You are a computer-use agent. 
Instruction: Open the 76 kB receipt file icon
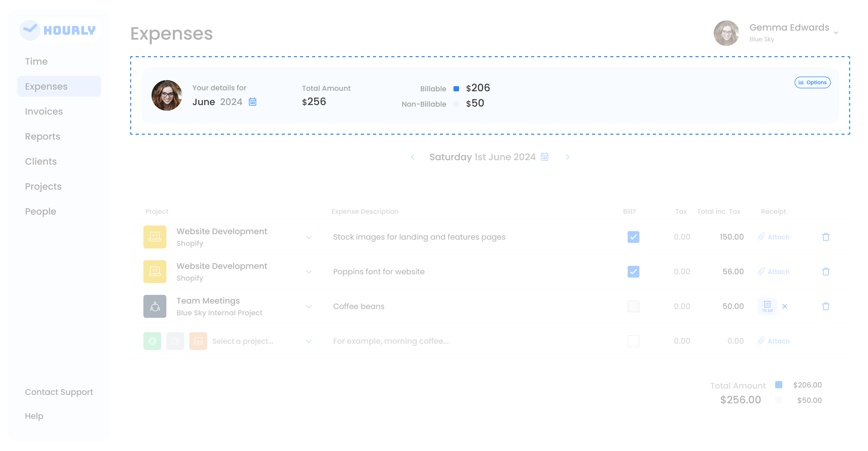click(767, 306)
